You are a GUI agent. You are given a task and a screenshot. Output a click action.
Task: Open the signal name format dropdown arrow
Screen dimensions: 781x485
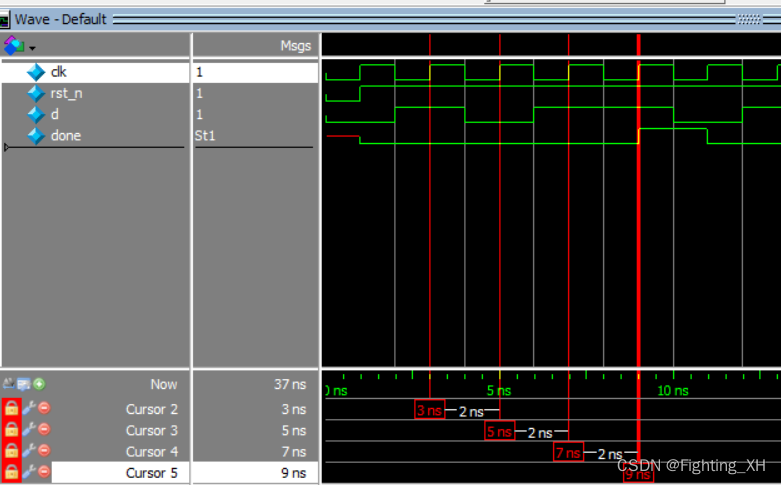(32, 47)
